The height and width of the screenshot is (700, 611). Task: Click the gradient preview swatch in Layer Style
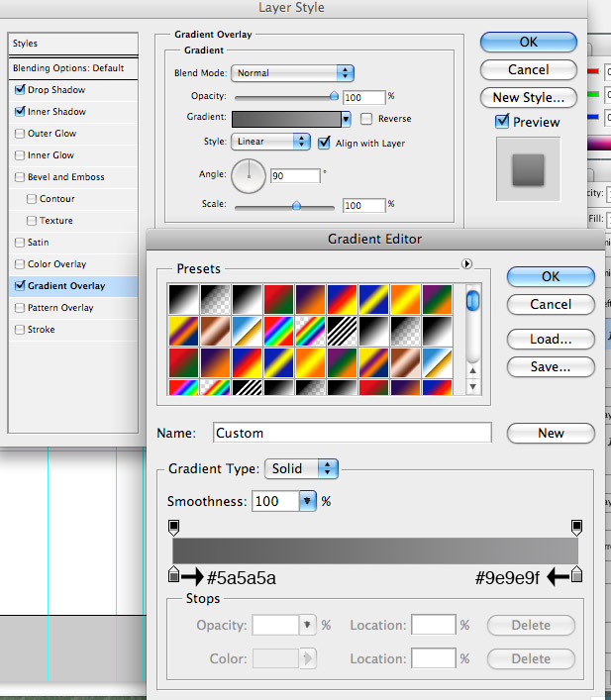click(286, 119)
